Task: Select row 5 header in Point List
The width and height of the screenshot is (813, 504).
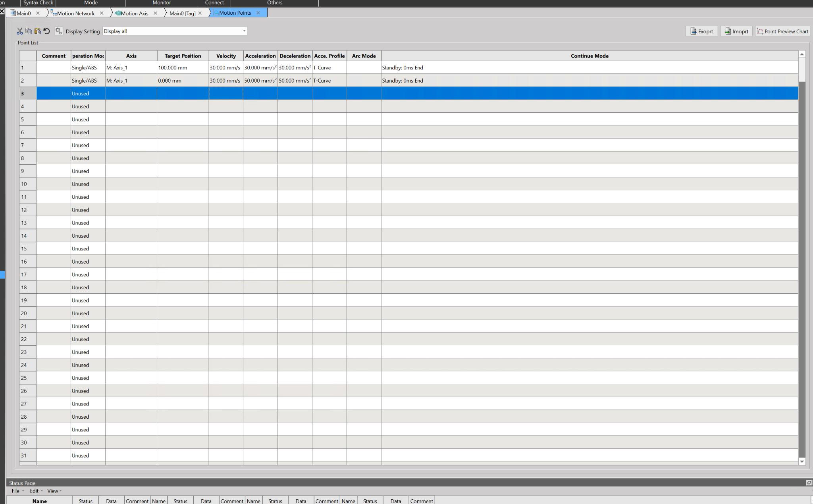Action: tap(28, 119)
